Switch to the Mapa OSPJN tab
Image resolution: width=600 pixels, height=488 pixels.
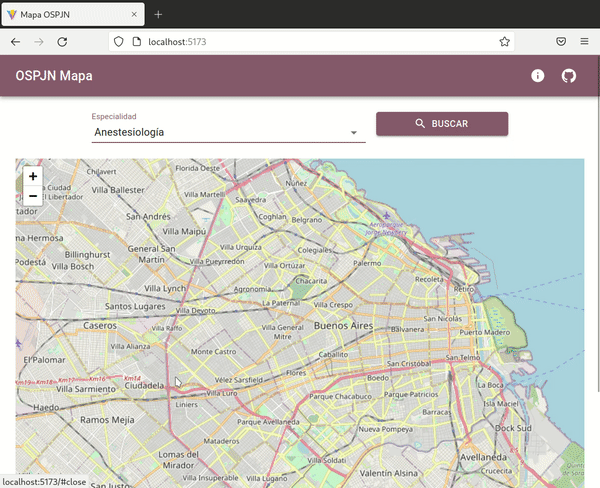pos(73,15)
